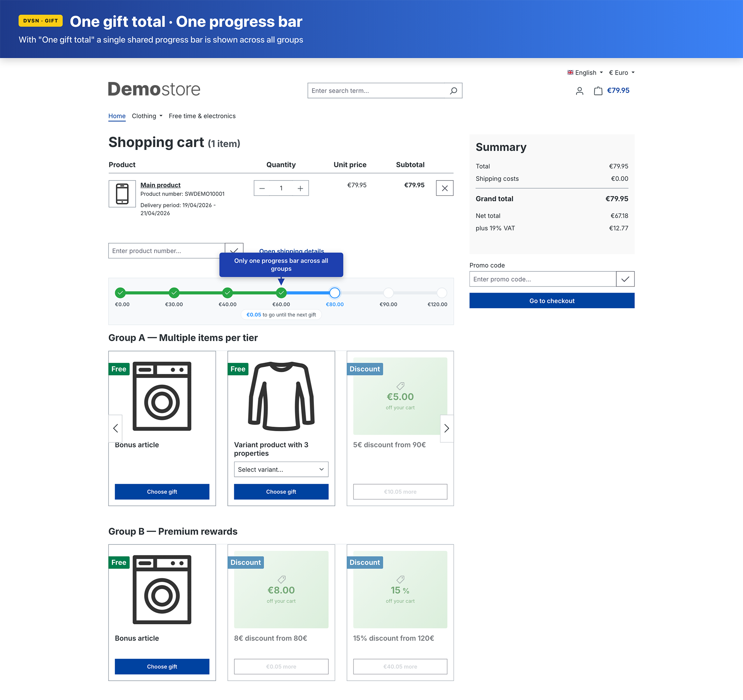Increase quantity with plus button
Viewport: 743px width, 700px height.
click(300, 188)
